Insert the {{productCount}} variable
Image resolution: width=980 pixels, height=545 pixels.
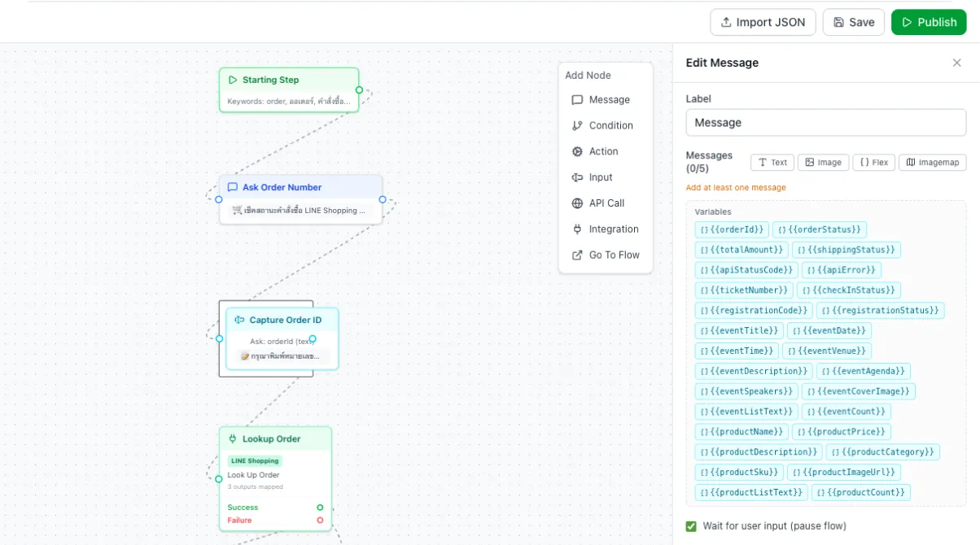point(861,492)
